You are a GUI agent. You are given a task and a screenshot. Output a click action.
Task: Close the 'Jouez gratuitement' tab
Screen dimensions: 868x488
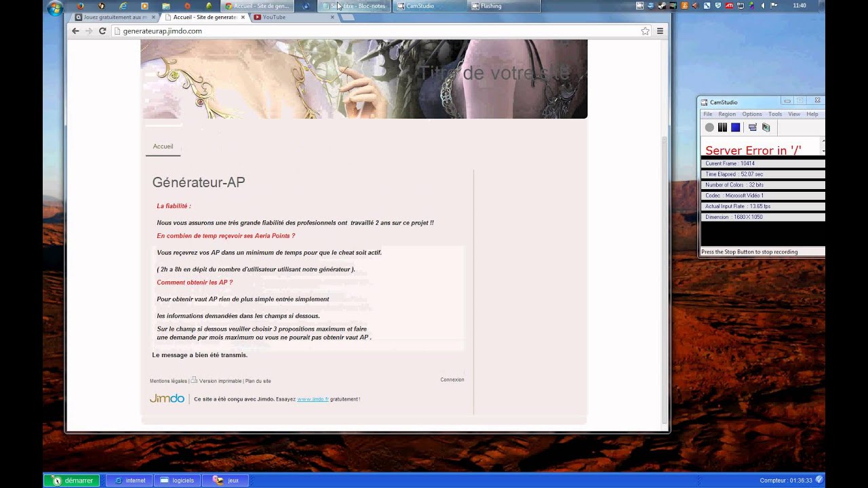[153, 17]
